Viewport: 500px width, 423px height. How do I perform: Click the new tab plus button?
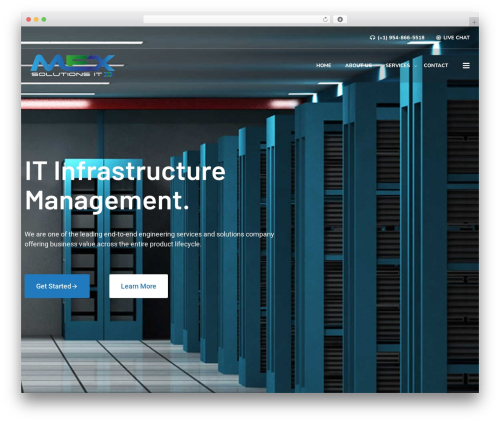[x=474, y=22]
